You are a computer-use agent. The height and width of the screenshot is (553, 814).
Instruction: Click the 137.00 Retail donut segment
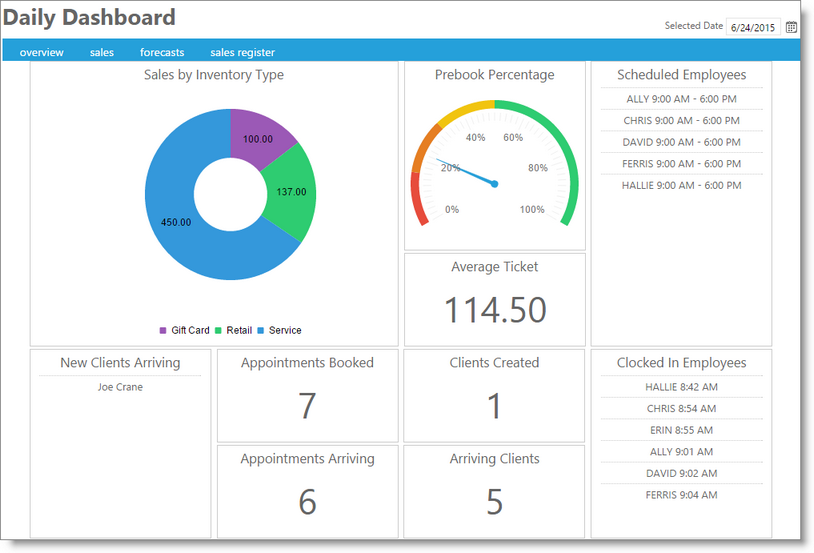pyautogui.click(x=291, y=192)
